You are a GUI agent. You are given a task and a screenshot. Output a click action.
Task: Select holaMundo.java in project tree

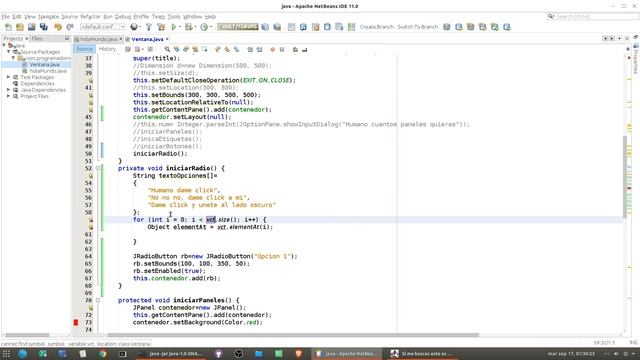[48, 71]
